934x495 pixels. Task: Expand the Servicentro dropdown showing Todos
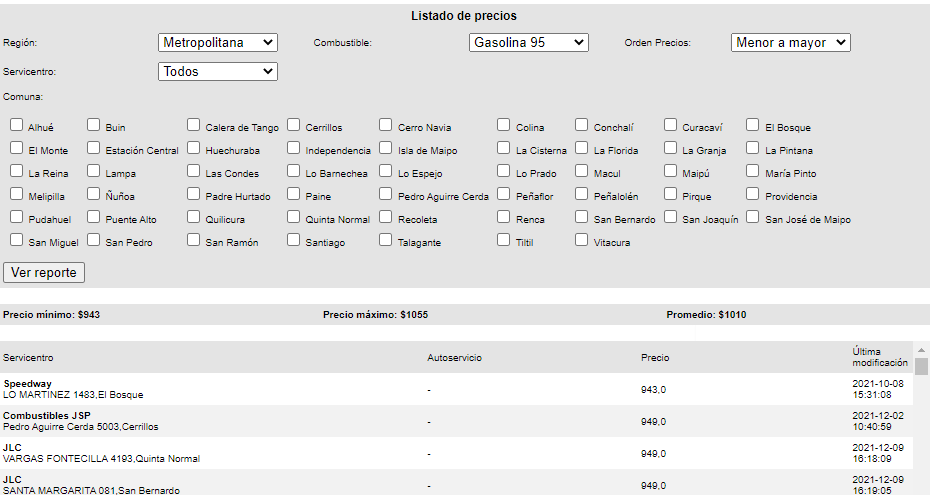(x=217, y=72)
